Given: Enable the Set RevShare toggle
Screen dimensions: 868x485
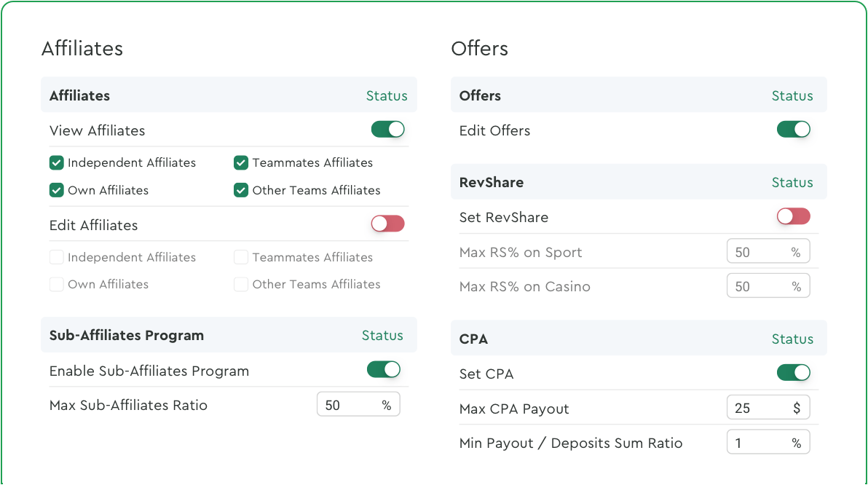Looking at the screenshot, I should coord(793,216).
